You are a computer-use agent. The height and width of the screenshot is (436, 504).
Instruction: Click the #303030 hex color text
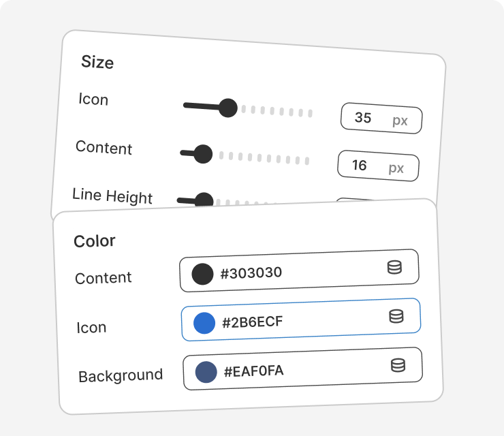coord(251,273)
